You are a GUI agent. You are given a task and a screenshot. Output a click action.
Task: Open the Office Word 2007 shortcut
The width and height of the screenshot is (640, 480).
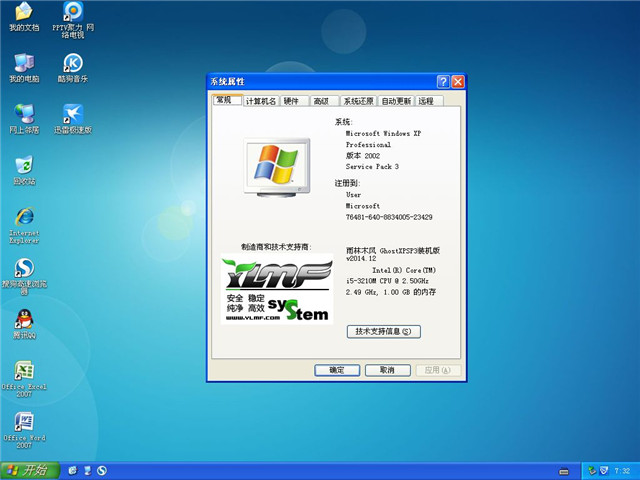pos(24,430)
